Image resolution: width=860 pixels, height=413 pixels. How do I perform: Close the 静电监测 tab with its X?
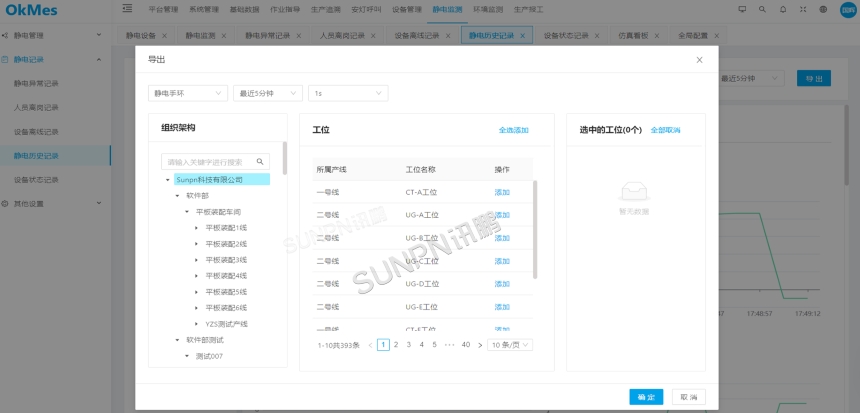click(x=224, y=36)
